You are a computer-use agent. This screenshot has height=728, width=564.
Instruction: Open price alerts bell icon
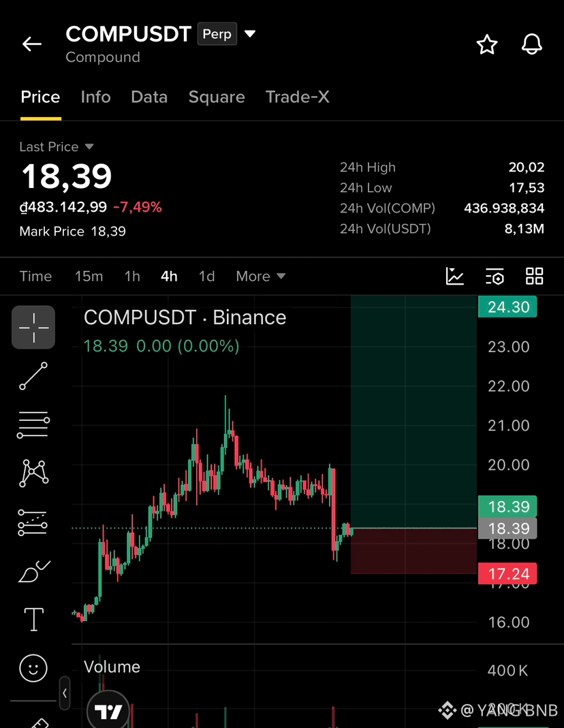point(531,44)
